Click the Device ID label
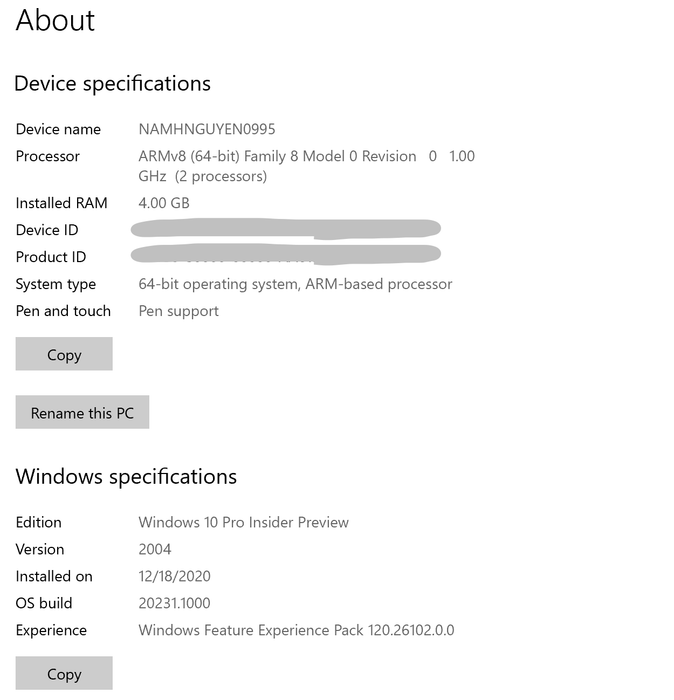 [x=47, y=230]
